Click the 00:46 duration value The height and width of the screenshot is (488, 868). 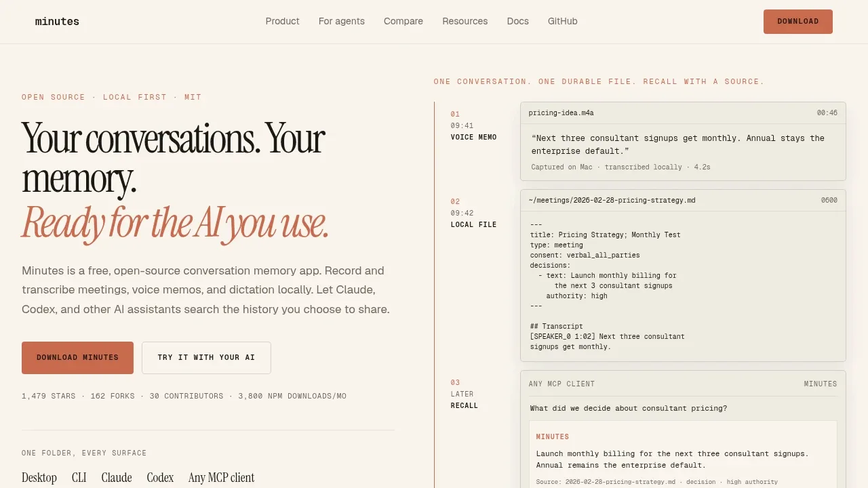pyautogui.click(x=827, y=113)
